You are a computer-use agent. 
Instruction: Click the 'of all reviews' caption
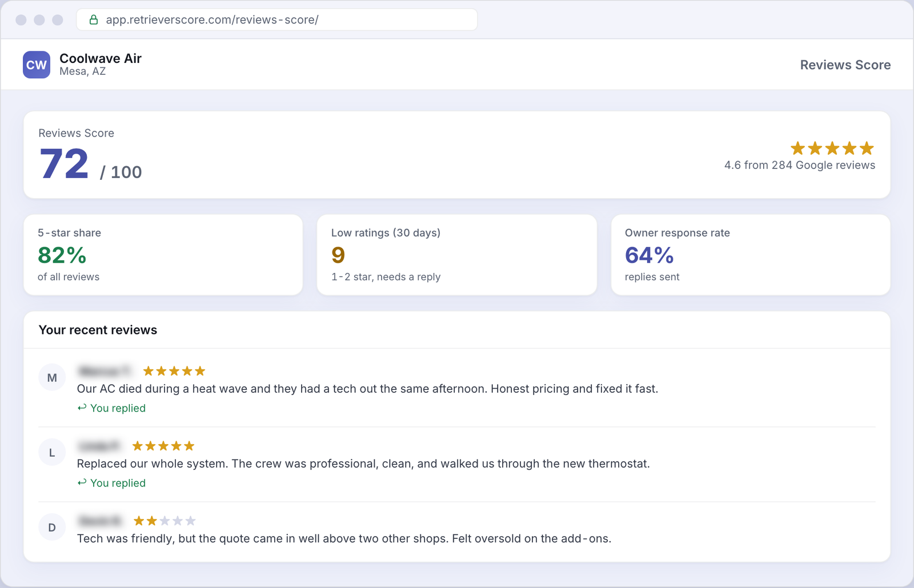tap(69, 277)
